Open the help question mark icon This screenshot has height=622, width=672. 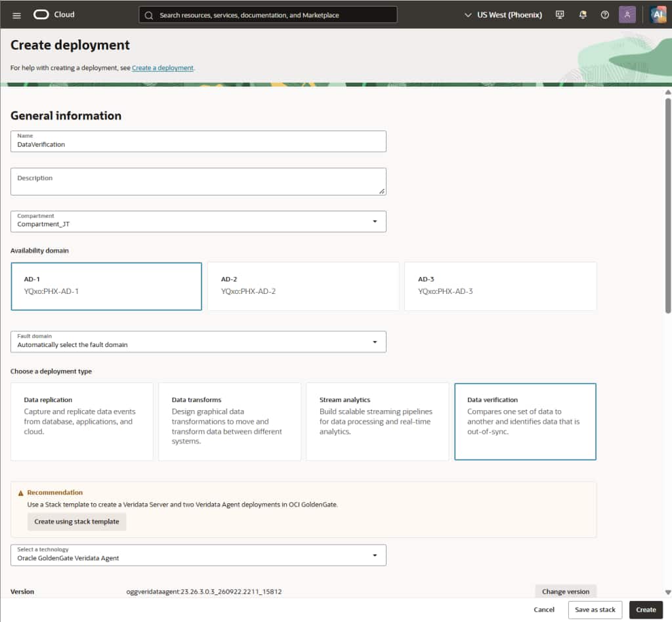604,14
